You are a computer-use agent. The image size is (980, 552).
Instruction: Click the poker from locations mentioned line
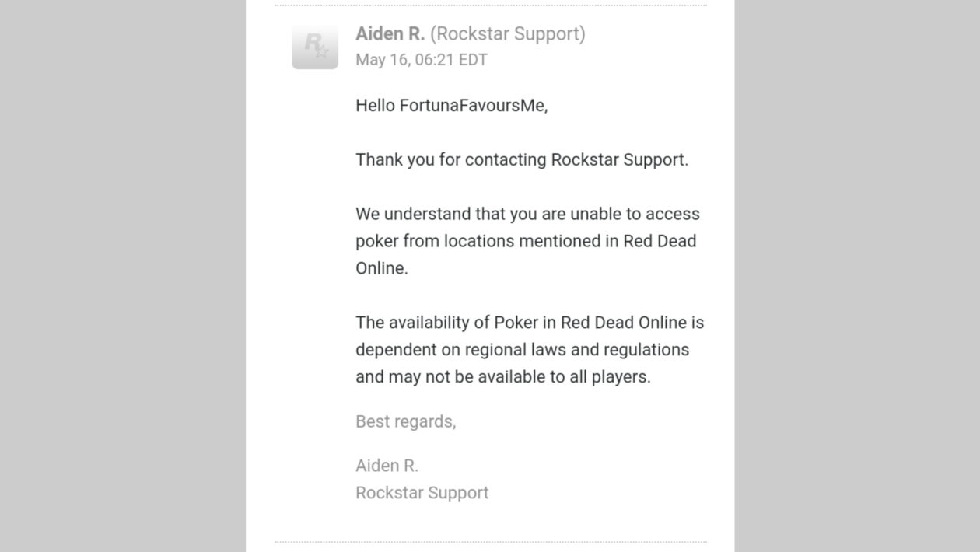525,241
